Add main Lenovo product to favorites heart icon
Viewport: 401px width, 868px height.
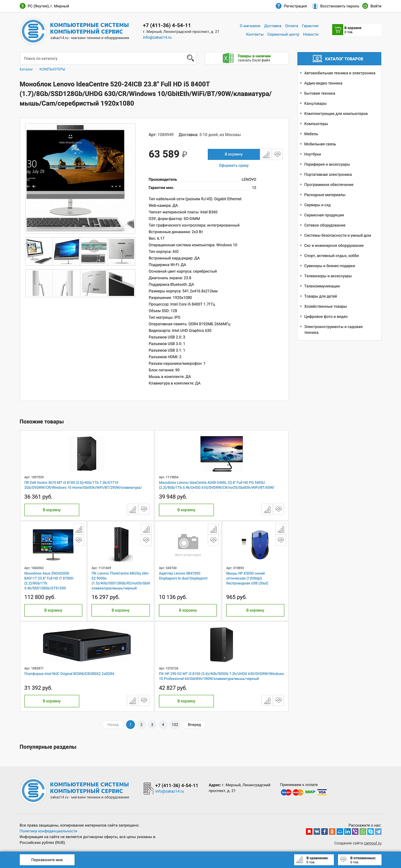[x=277, y=154]
